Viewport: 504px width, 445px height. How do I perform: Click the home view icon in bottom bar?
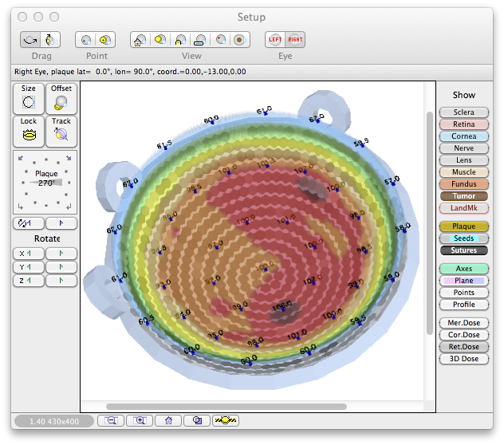coord(168,420)
